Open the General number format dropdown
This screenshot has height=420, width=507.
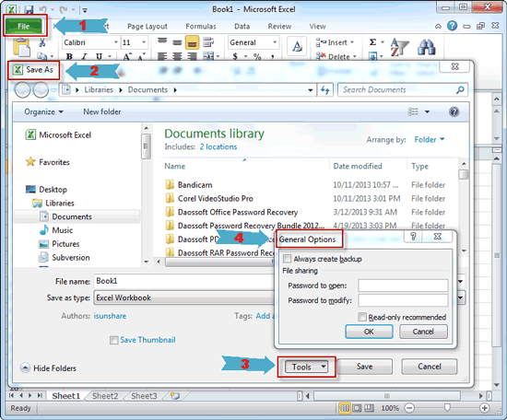point(275,42)
